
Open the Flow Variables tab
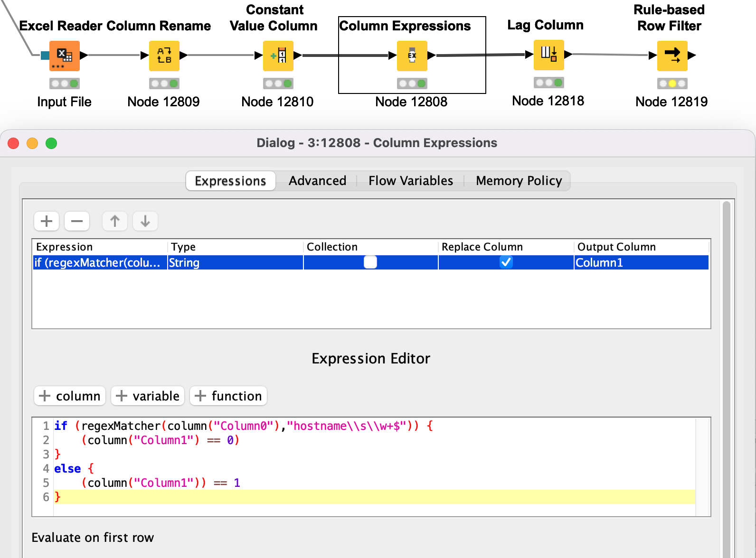click(x=411, y=181)
